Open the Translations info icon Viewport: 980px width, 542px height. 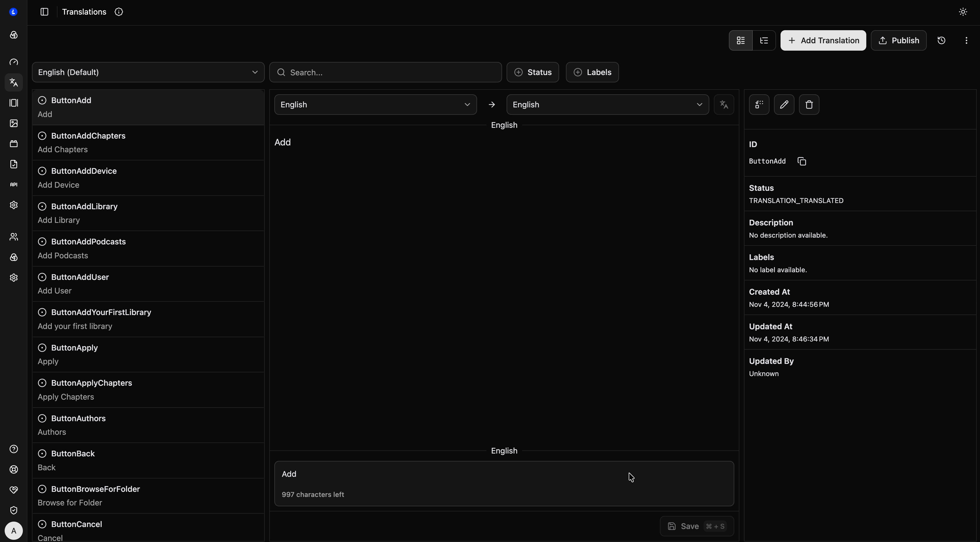119,12
